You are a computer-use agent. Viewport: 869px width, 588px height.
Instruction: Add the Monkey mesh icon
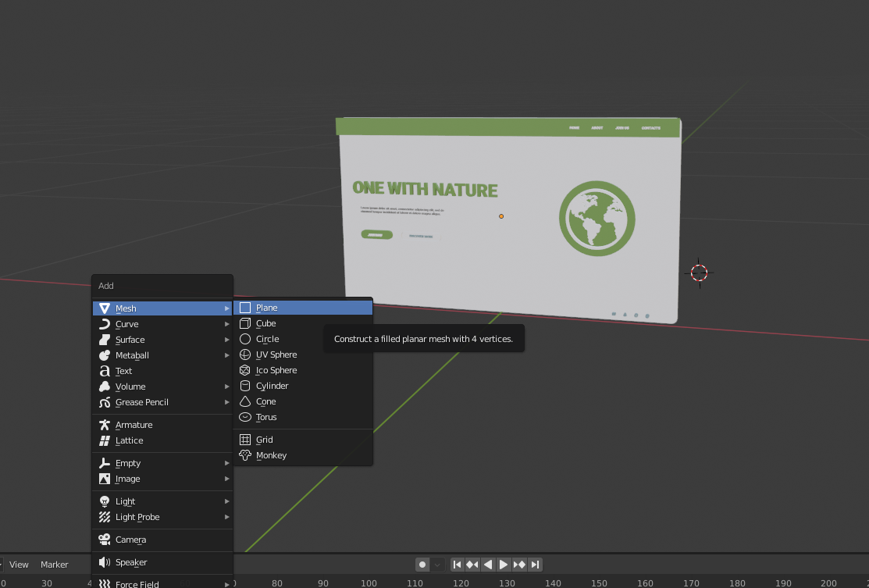click(x=245, y=455)
